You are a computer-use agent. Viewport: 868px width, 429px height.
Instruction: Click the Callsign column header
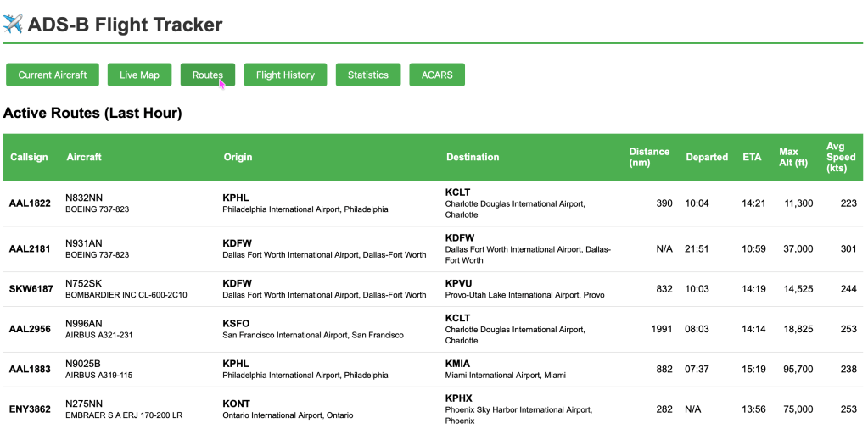pos(29,157)
